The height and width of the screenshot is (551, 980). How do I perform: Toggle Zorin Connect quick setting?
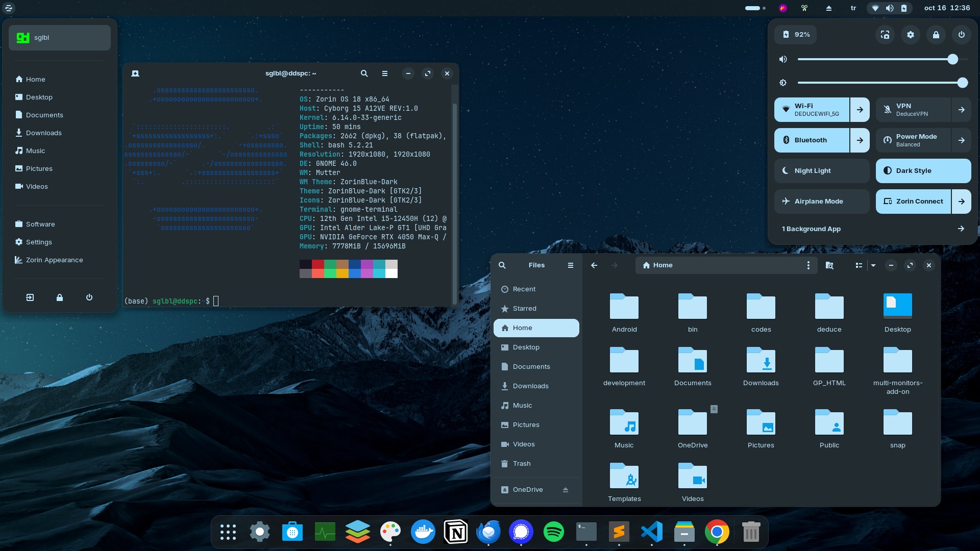[x=913, y=202]
